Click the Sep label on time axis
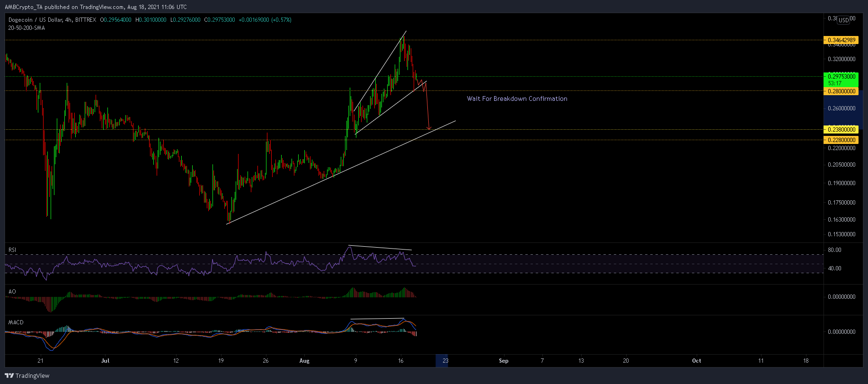The width and height of the screenshot is (868, 384). coord(504,361)
